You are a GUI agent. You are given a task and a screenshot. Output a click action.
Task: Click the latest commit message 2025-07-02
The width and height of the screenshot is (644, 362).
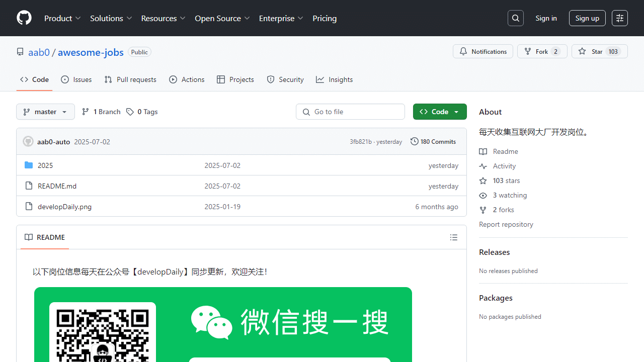(x=92, y=142)
